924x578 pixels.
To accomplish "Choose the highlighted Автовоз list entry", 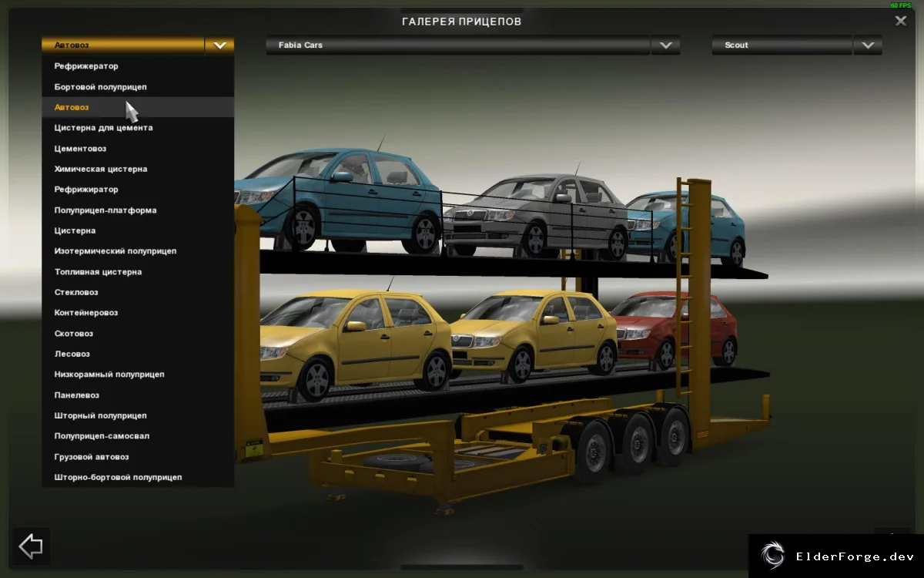I will (x=138, y=107).
